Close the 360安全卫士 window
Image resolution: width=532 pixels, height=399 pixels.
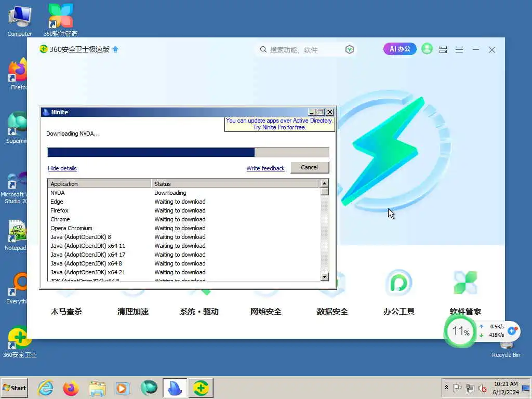point(491,50)
